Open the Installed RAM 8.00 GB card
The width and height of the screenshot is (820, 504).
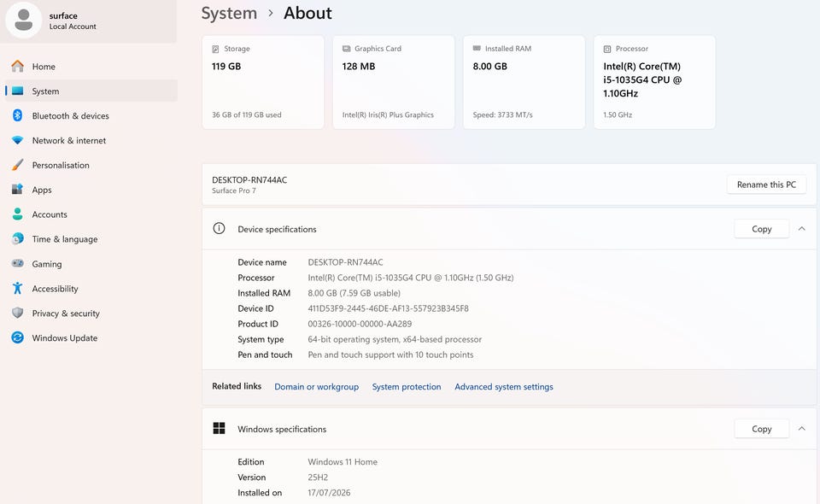pyautogui.click(x=524, y=82)
